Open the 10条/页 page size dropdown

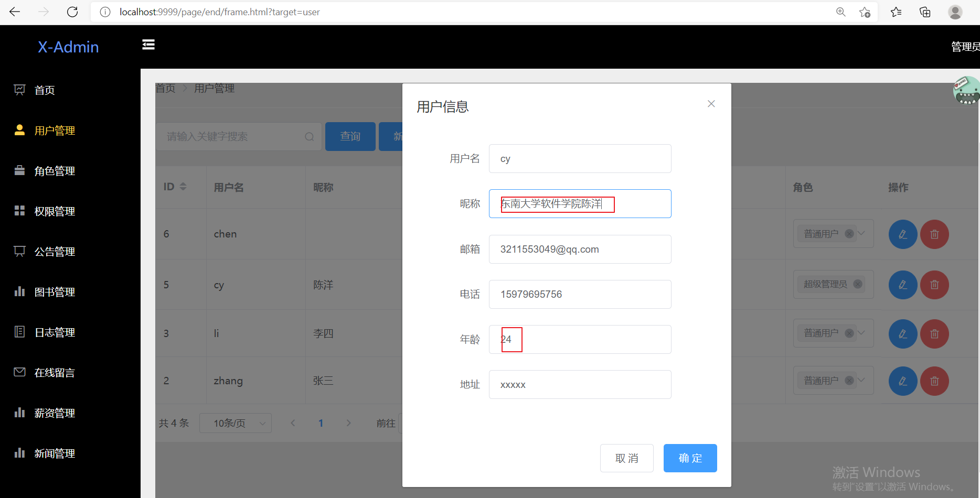[236, 423]
